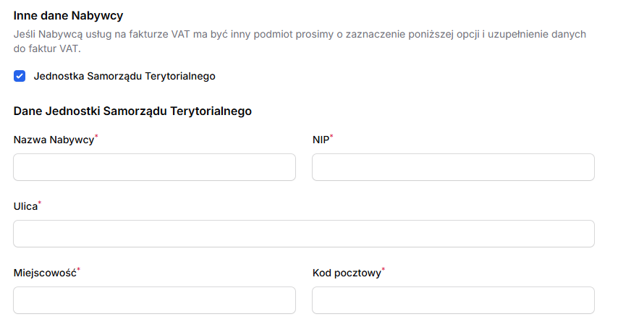Untick the Jednostka Samorządu Terytorialnego checkbox box

coord(20,76)
